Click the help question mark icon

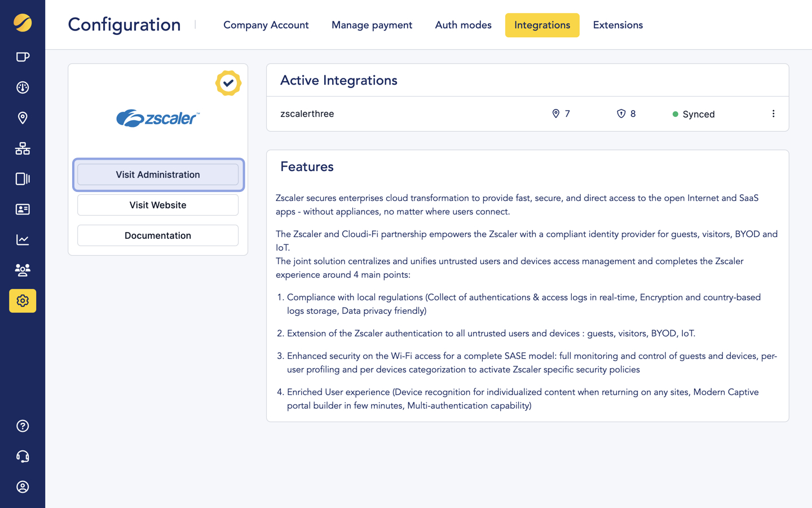tap(23, 426)
